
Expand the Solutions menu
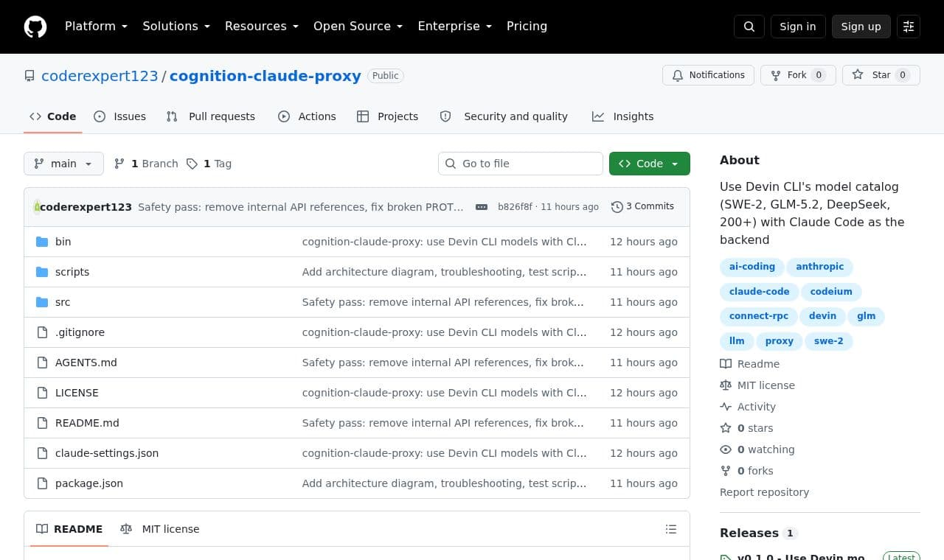point(176,27)
